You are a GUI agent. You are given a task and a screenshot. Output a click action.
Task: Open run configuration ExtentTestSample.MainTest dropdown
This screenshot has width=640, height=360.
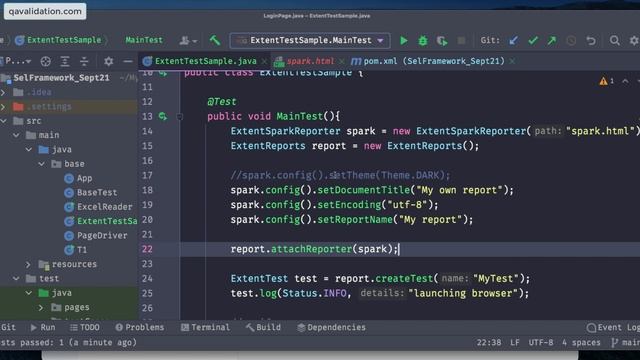(310, 40)
